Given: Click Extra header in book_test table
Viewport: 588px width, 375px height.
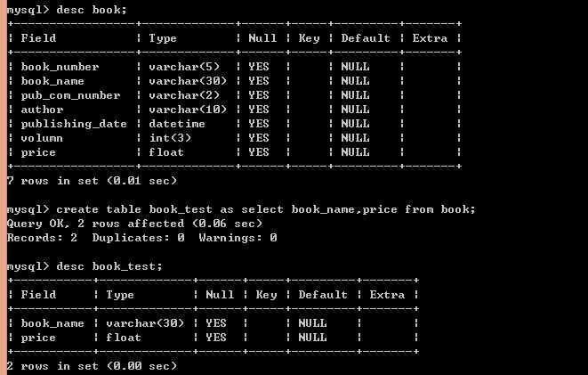Looking at the screenshot, I should [x=387, y=295].
